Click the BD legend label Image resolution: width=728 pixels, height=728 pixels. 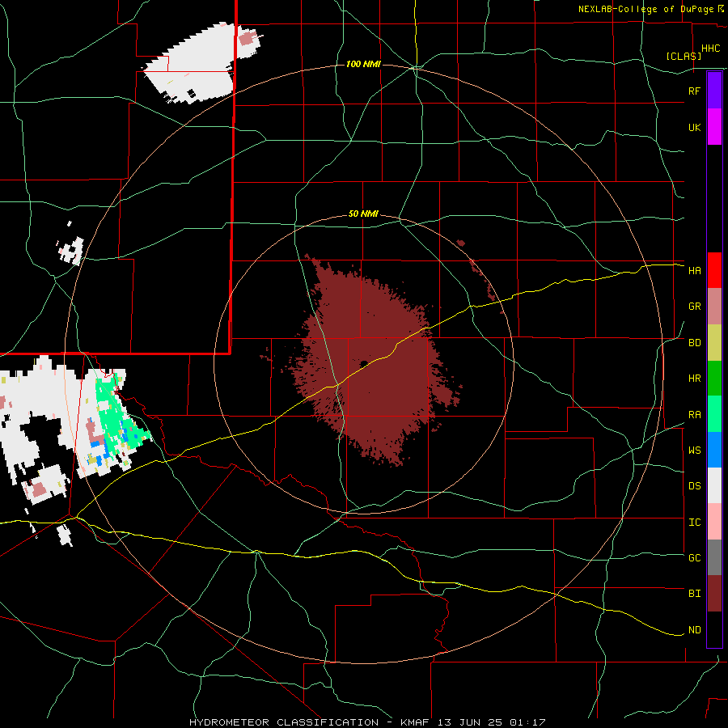point(694,343)
